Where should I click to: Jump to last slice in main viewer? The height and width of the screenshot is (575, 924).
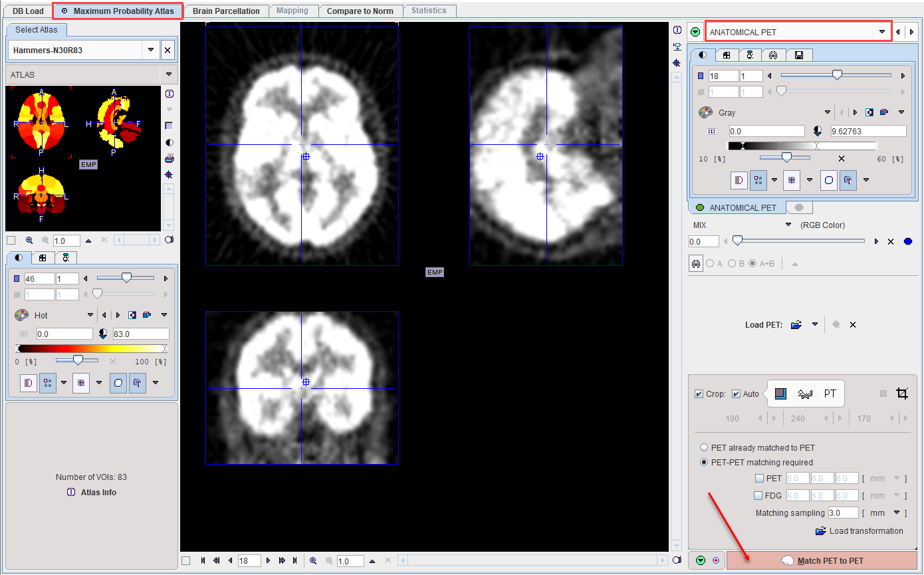tap(294, 561)
